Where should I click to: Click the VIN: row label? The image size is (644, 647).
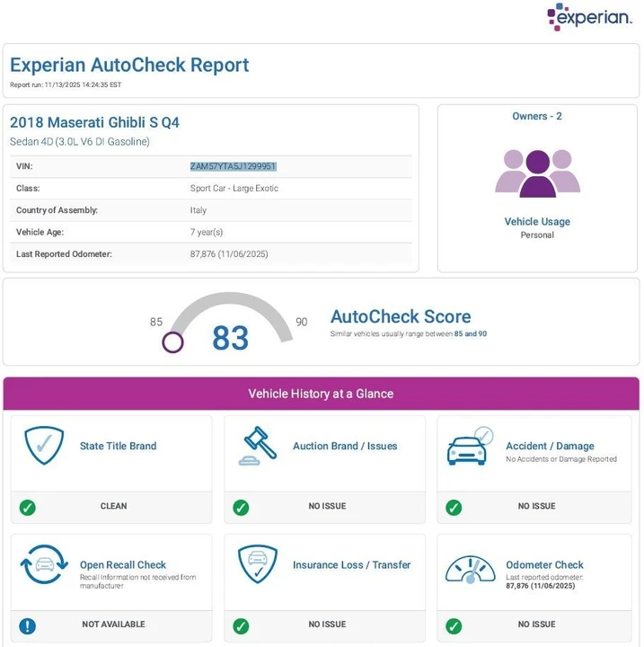[24, 166]
